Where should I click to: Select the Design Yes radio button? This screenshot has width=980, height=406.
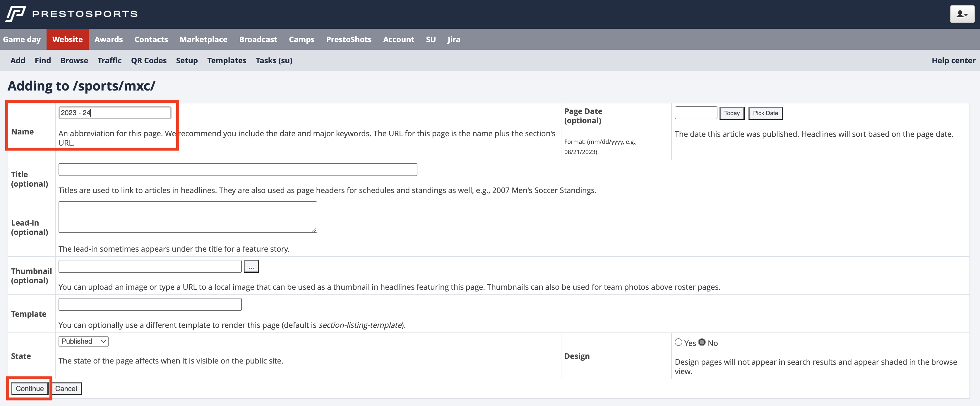pos(678,342)
